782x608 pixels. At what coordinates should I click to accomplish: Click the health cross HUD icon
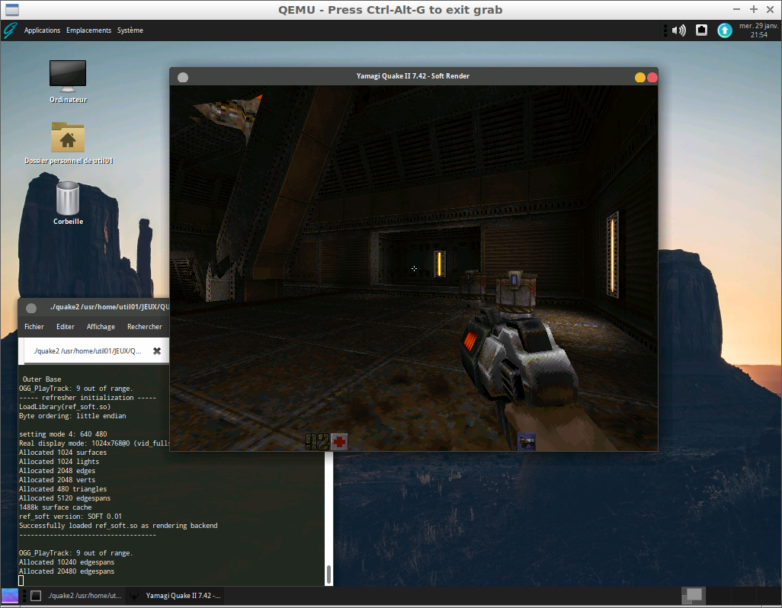[339, 441]
